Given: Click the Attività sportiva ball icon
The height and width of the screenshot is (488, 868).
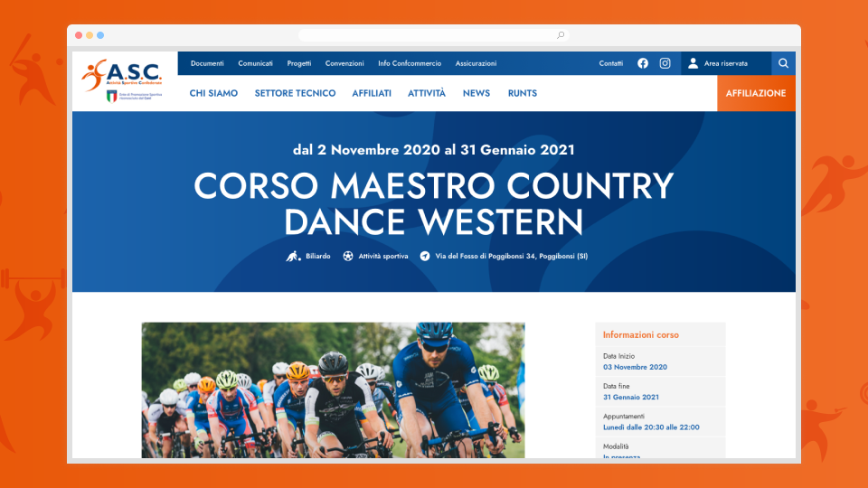Looking at the screenshot, I should (x=347, y=256).
